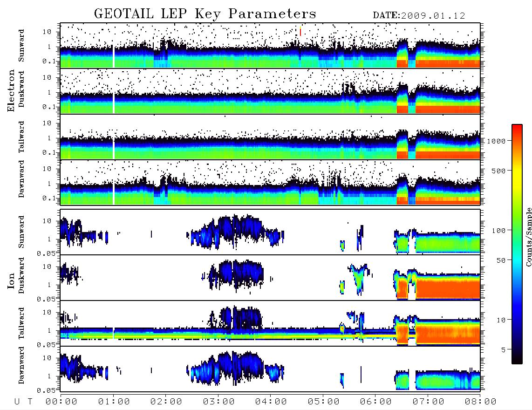
Task: Click the "02:00" time tick label
Action: coord(166,402)
